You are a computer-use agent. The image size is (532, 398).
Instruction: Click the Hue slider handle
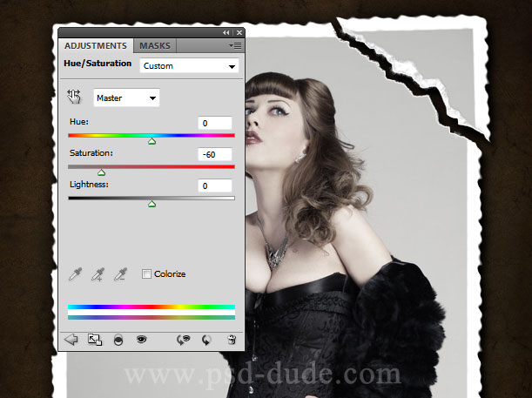[152, 141]
